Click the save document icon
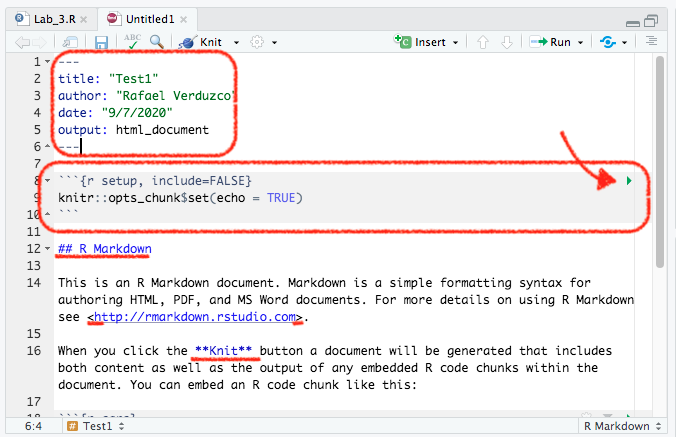 101,42
